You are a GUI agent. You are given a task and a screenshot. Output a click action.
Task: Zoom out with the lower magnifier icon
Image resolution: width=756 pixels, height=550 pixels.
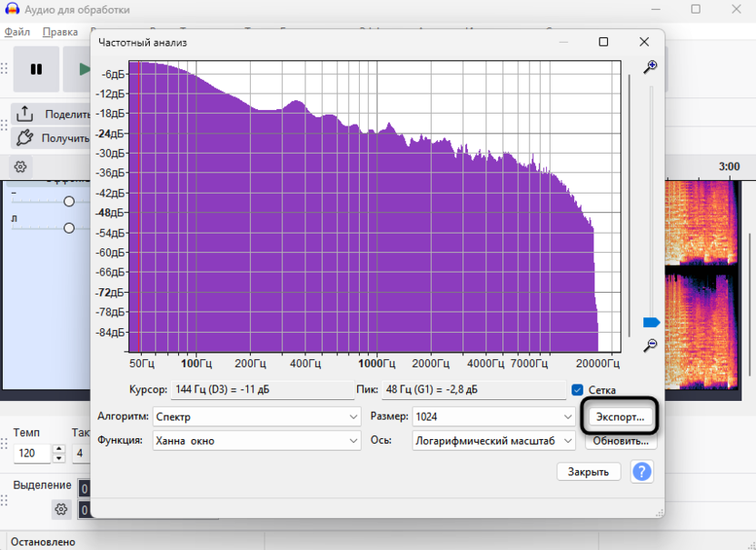(x=651, y=346)
